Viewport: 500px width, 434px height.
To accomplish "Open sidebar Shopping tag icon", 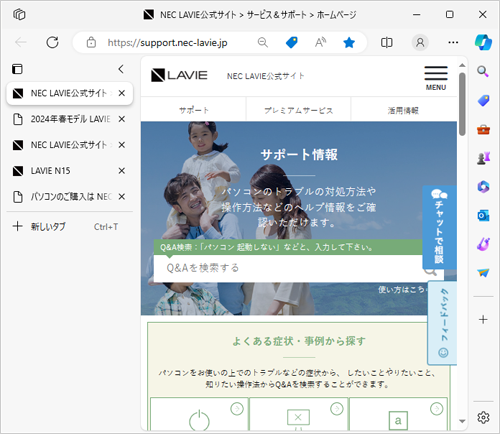I will (x=483, y=100).
